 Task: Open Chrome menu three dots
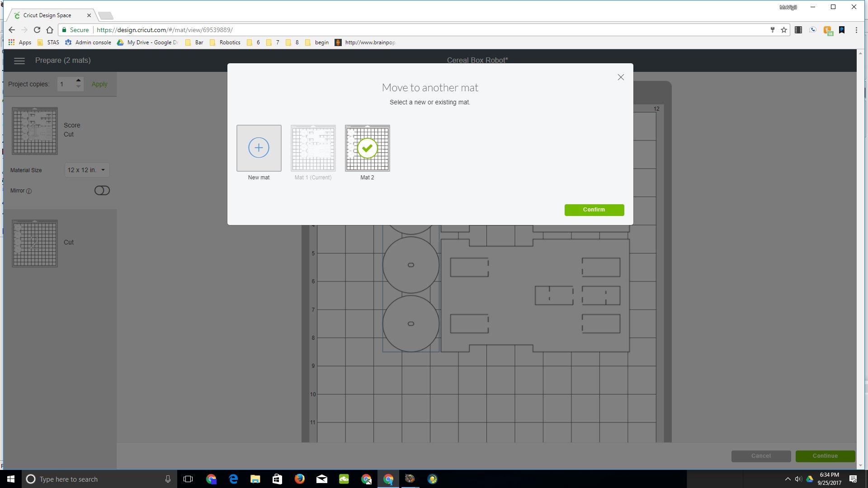click(856, 30)
